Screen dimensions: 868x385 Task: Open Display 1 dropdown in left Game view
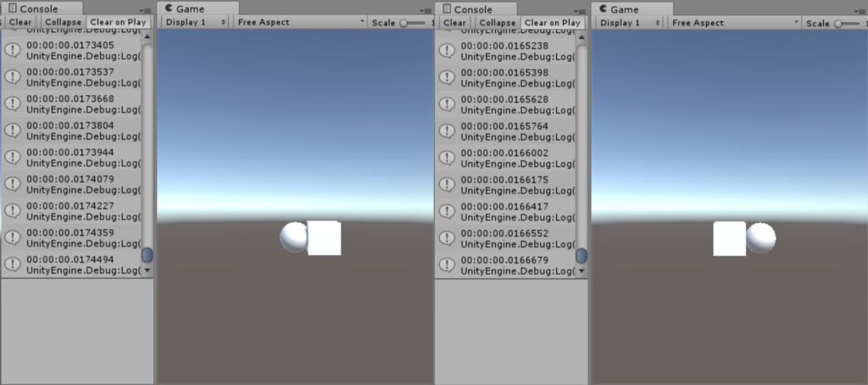(197, 22)
